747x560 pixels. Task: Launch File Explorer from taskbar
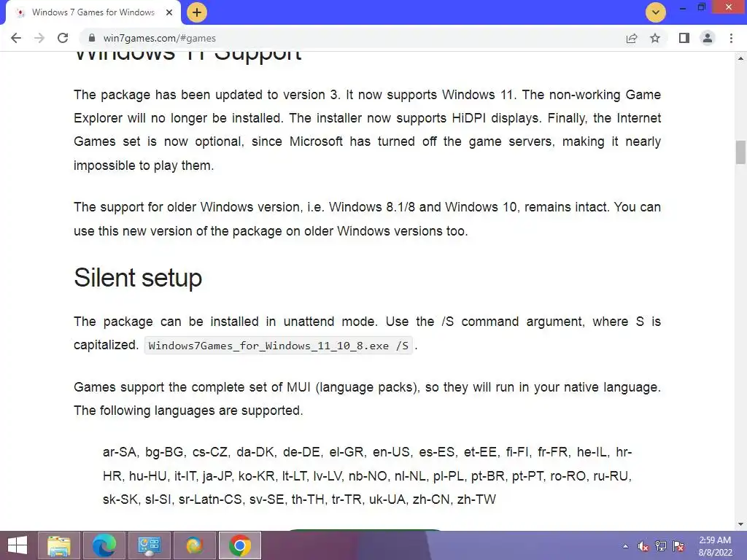(x=58, y=545)
